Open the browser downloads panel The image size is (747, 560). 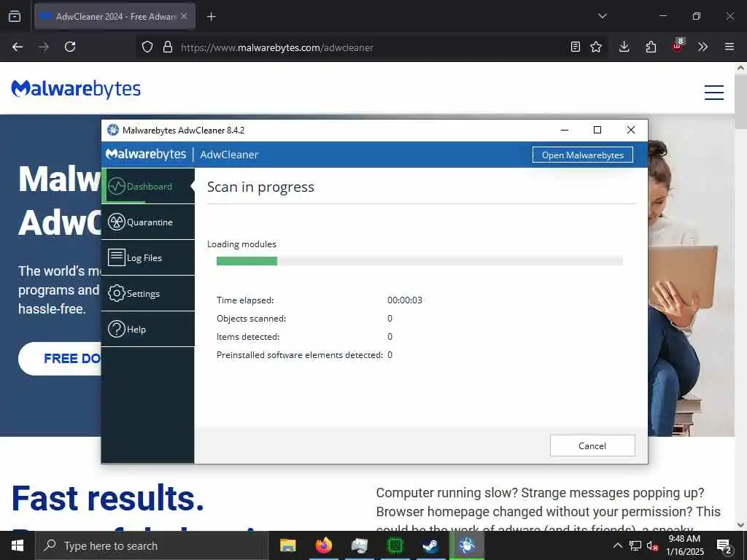pyautogui.click(x=624, y=47)
